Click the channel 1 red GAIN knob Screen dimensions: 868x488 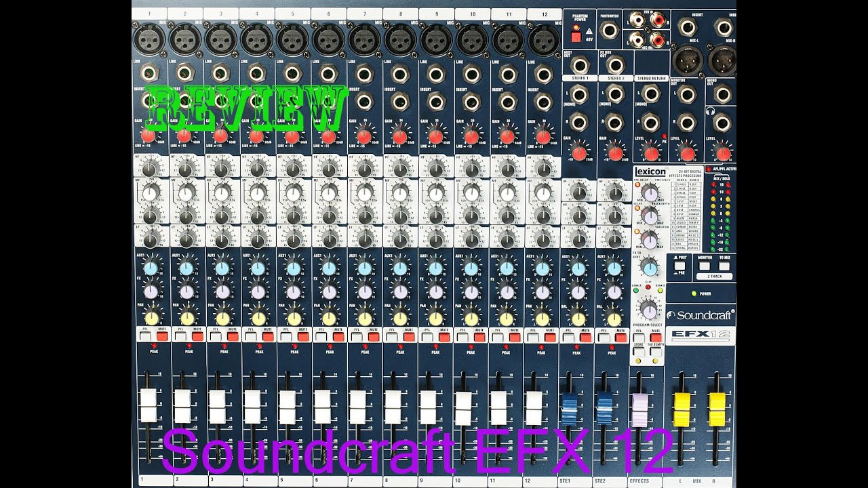click(x=149, y=136)
